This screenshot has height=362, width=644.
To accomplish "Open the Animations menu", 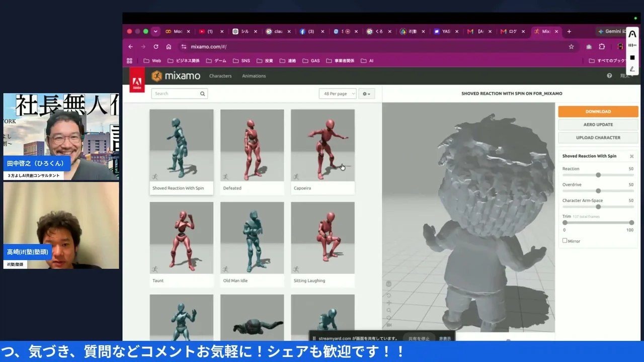I will pos(254,76).
